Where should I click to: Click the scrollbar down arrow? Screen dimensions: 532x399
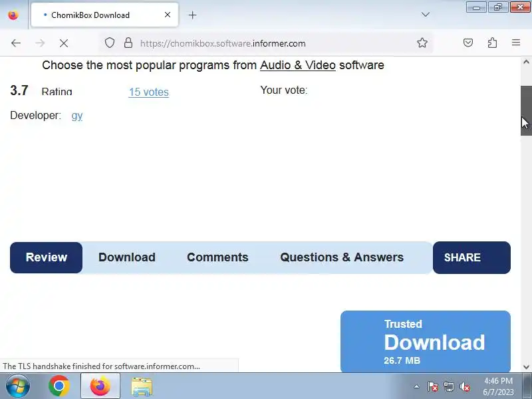[x=526, y=367]
